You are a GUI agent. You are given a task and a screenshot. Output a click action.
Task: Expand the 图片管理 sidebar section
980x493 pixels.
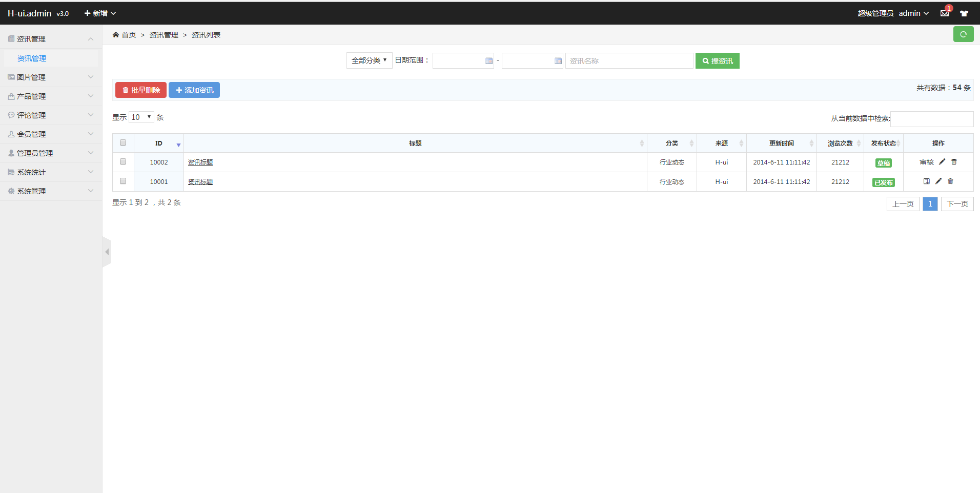tap(51, 77)
